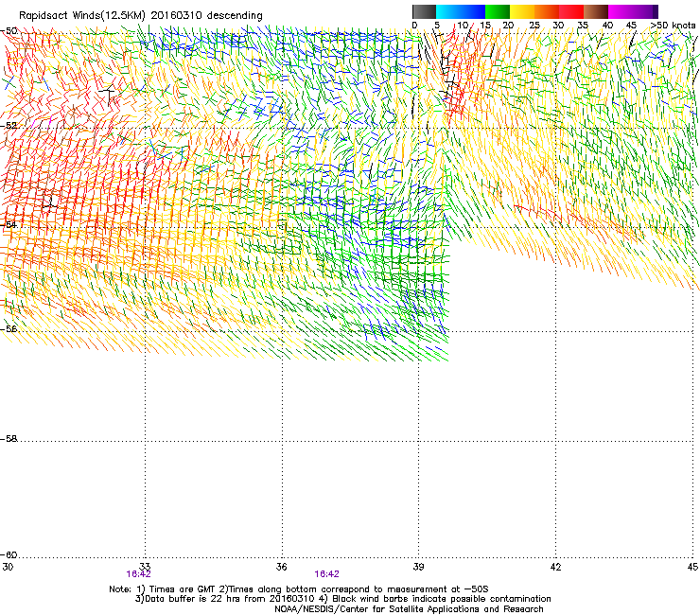The height and width of the screenshot is (615, 700).
Task: Click the '-56' latitude axis label
Action: [x=9, y=328]
